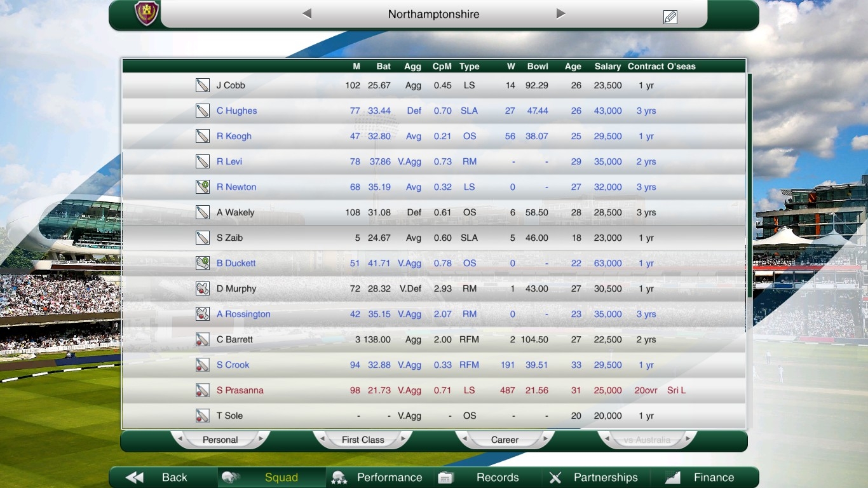
Task: Sort by Age column header
Action: (x=573, y=66)
